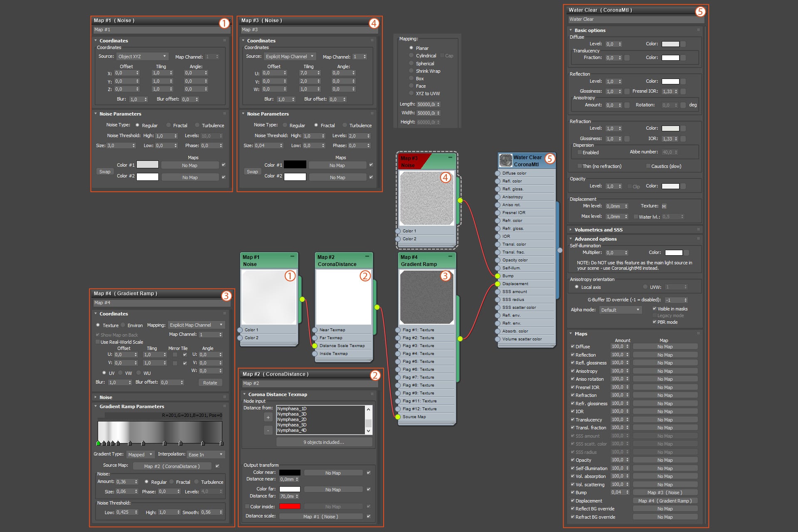Click the Distance Scale Texmap input socket

(x=315, y=346)
